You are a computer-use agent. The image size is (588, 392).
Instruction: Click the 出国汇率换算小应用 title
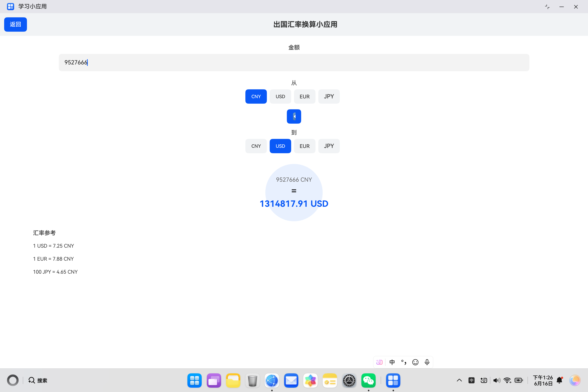pyautogui.click(x=305, y=24)
